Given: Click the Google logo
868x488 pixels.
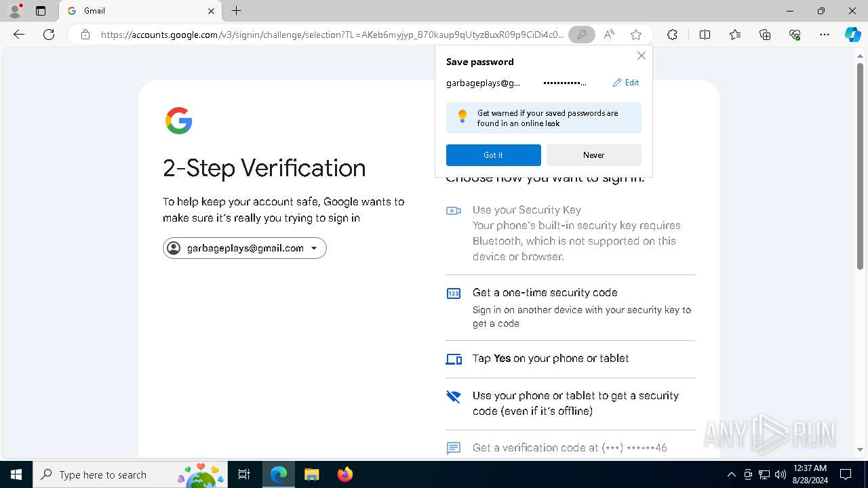Looking at the screenshot, I should [178, 121].
